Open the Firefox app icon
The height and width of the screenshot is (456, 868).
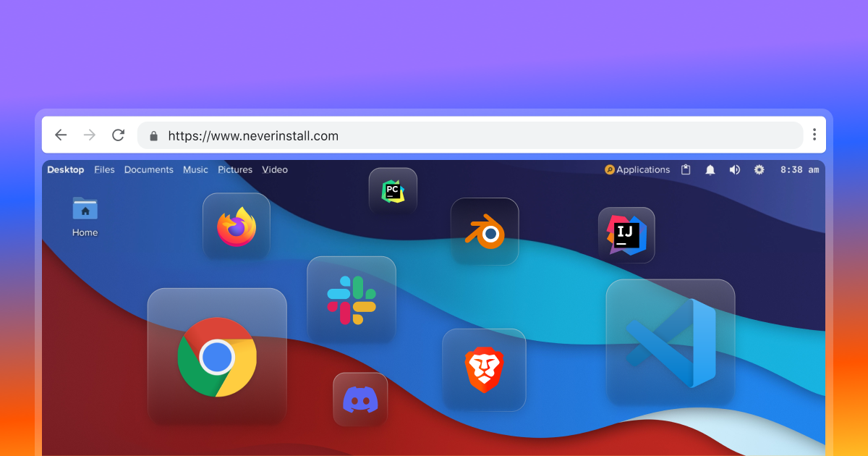point(237,227)
